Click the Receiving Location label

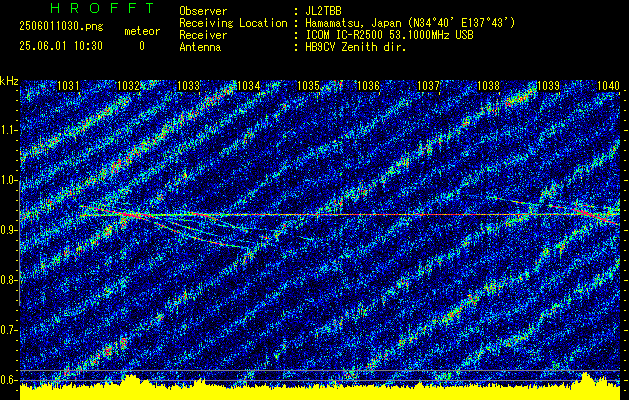pyautogui.click(x=233, y=23)
